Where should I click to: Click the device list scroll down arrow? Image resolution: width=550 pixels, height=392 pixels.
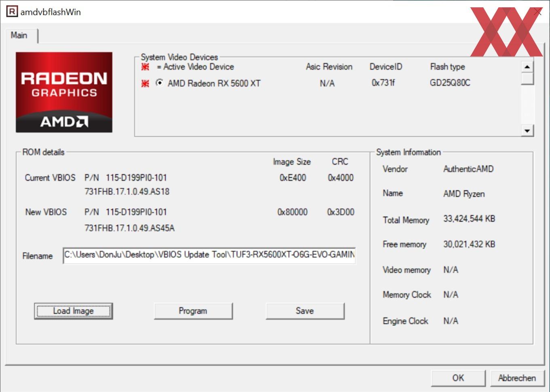(527, 131)
